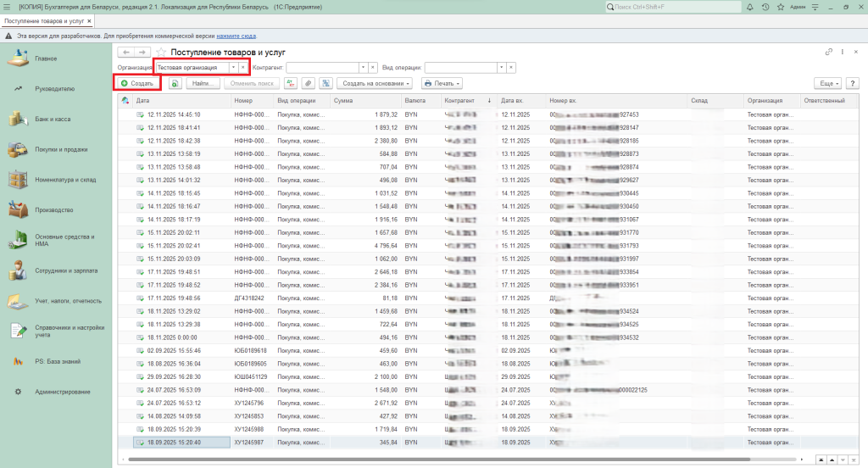Click the copy link icon
This screenshot has width=868, height=468.
tap(828, 53)
